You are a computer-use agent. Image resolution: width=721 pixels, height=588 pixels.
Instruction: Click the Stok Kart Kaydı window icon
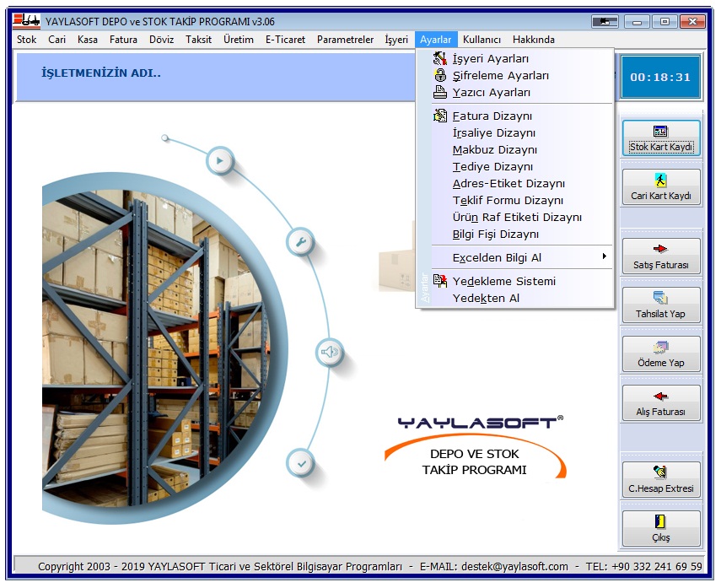(660, 131)
